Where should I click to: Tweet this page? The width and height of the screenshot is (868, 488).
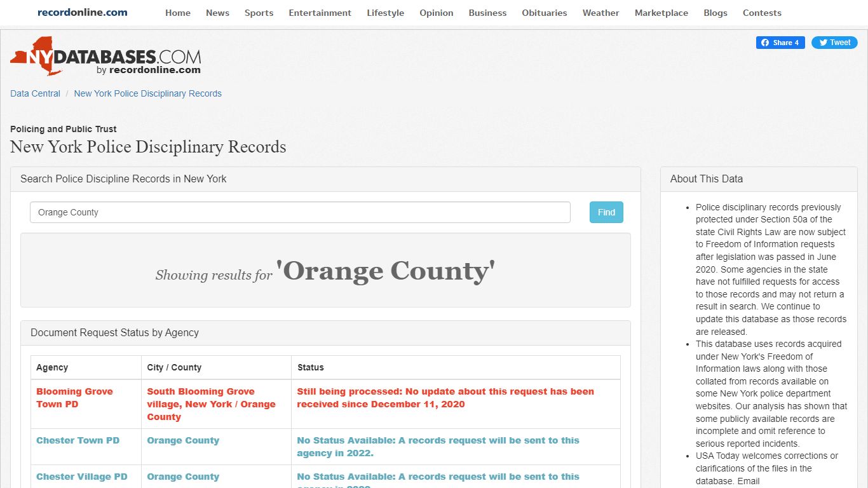click(834, 43)
